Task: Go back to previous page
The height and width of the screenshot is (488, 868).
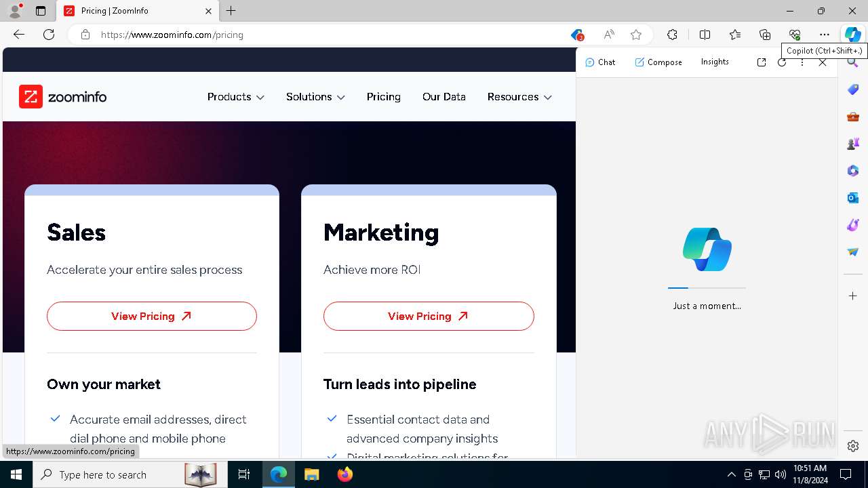Action: (x=19, y=35)
